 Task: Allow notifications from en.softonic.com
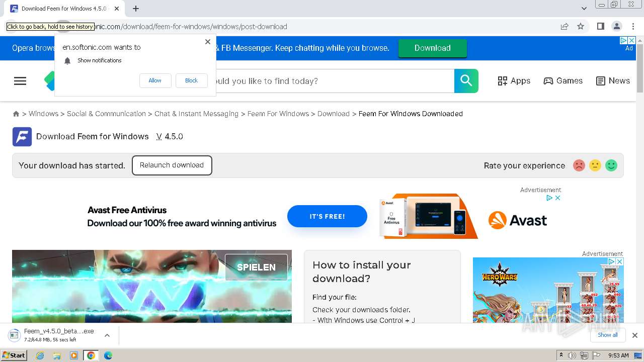pos(155,80)
